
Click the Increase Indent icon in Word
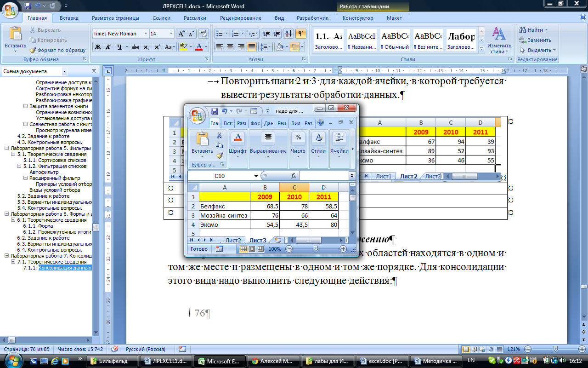(276, 34)
